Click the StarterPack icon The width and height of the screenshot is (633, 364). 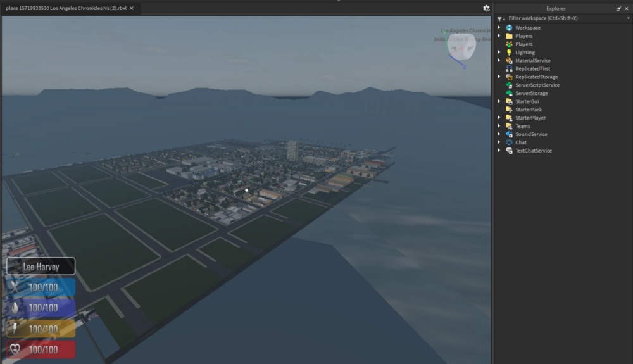pyautogui.click(x=509, y=110)
